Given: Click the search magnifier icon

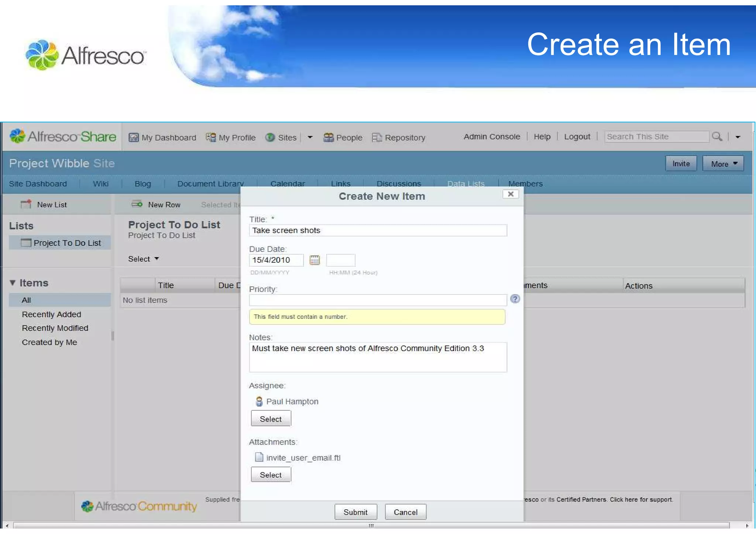Looking at the screenshot, I should pos(717,137).
